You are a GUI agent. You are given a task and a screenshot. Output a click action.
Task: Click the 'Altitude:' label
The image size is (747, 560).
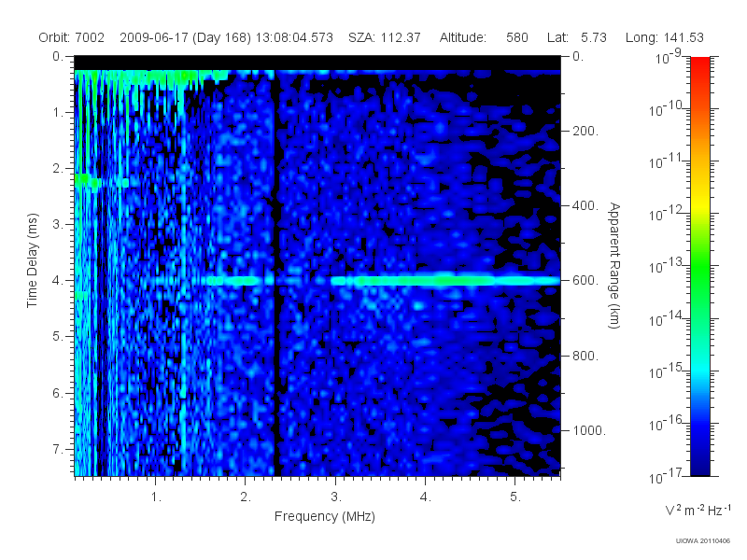(462, 37)
